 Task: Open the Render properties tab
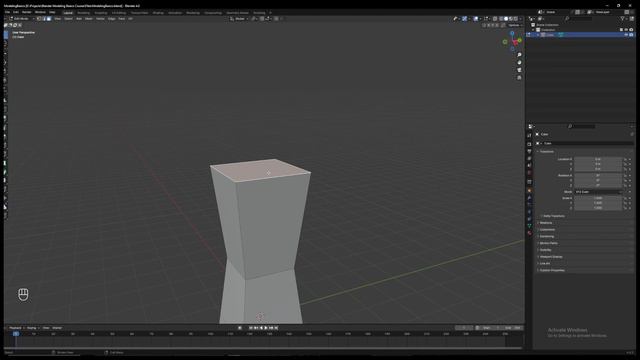pos(529,144)
